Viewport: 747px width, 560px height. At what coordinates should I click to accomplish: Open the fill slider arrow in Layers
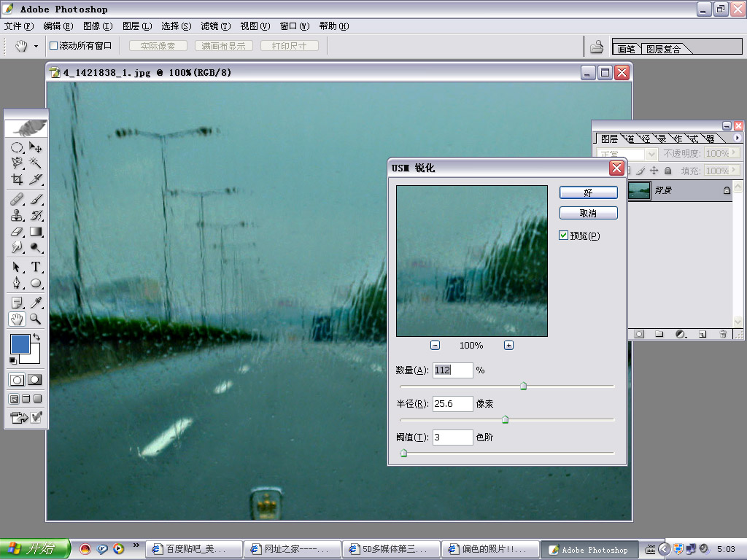point(735,170)
